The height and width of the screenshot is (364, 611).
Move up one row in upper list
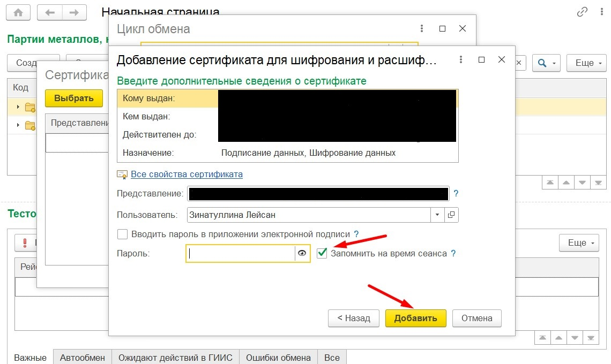(x=566, y=183)
